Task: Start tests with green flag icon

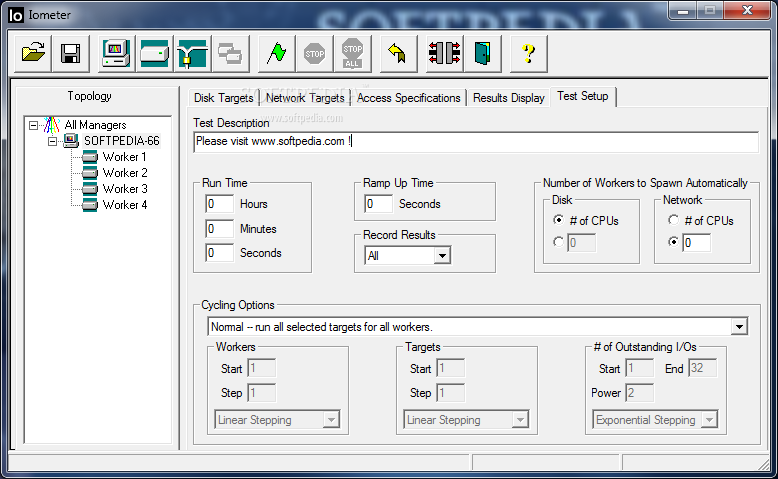Action: (x=276, y=53)
